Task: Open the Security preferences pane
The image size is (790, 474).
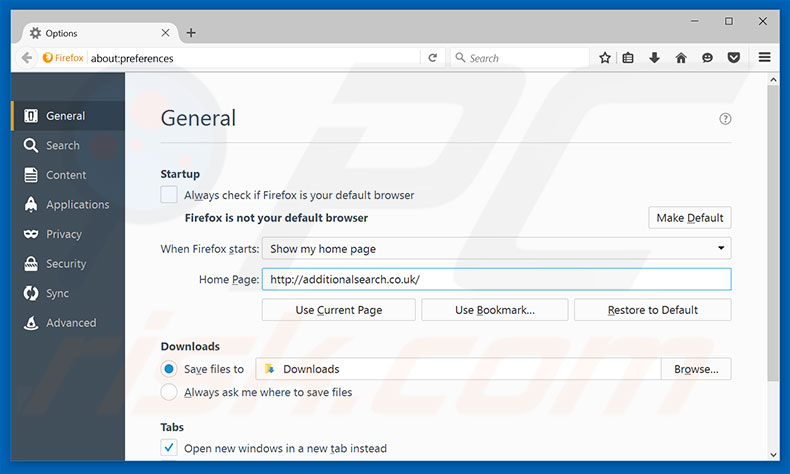Action: click(68, 264)
